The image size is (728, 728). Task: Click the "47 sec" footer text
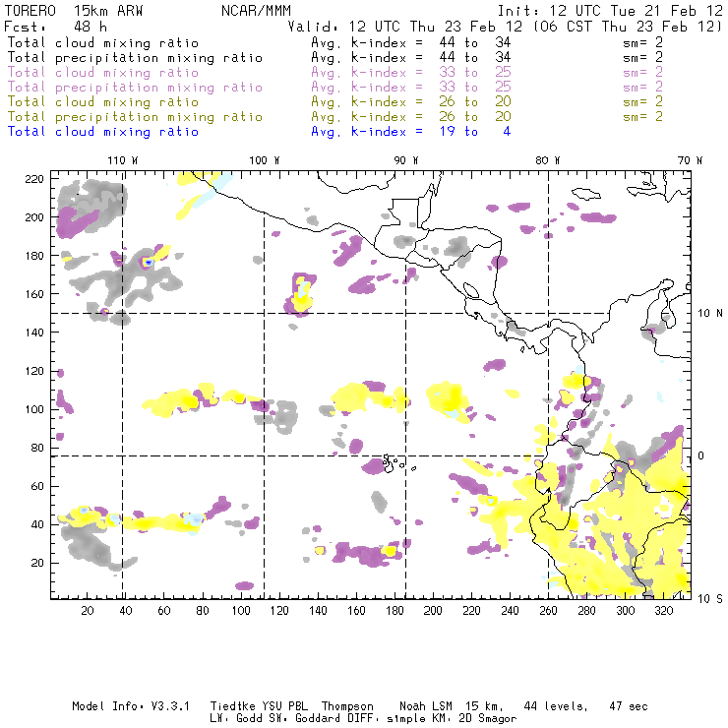pyautogui.click(x=629, y=706)
